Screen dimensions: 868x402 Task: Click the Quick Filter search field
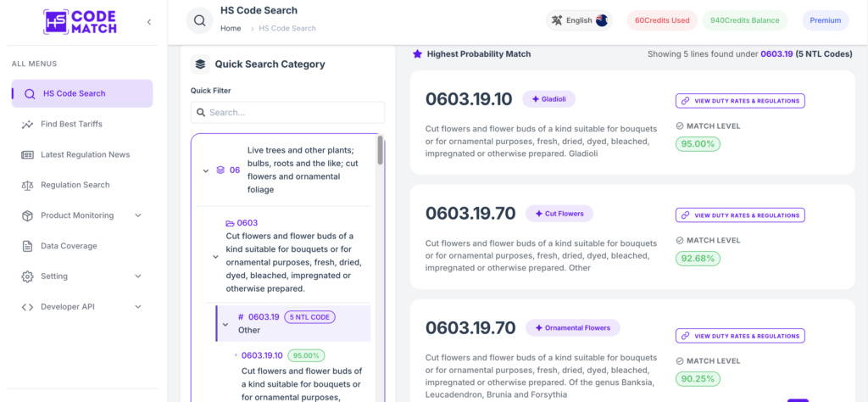288,113
